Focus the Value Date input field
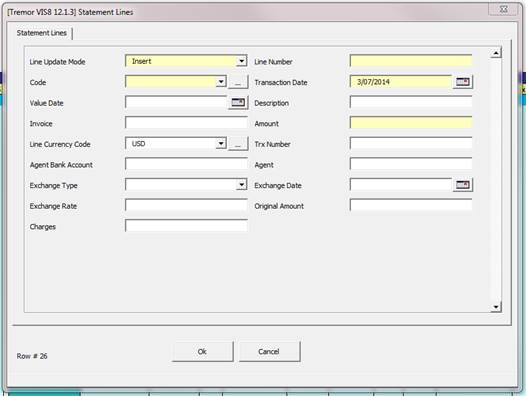This screenshot has width=526, height=396. coord(176,102)
